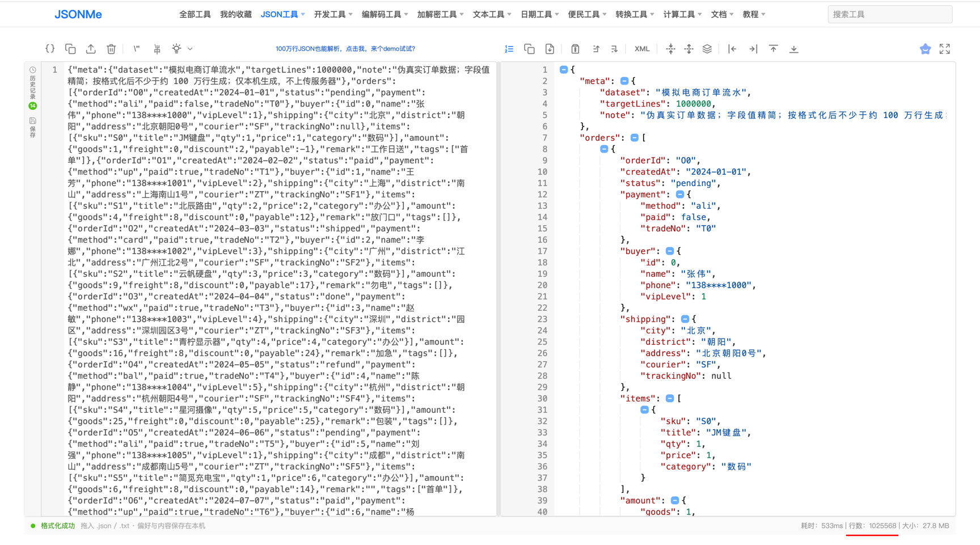This screenshot has width=980, height=545.
Task: Expand all nodes with the expand icon
Action: 688,49
